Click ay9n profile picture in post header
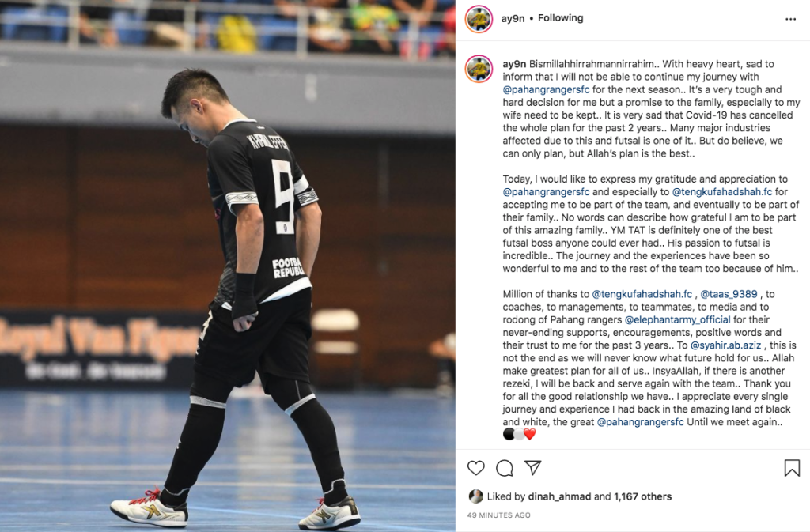 pyautogui.click(x=479, y=19)
